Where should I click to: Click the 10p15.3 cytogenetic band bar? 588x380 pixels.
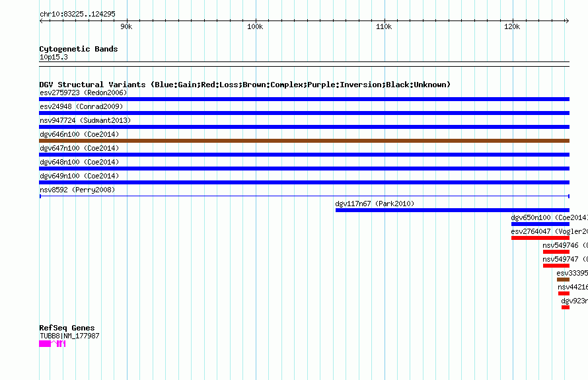point(304,64)
